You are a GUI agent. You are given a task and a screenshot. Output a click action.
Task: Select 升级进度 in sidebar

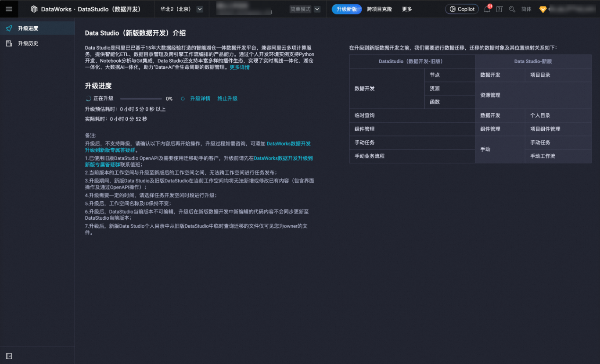click(37, 28)
